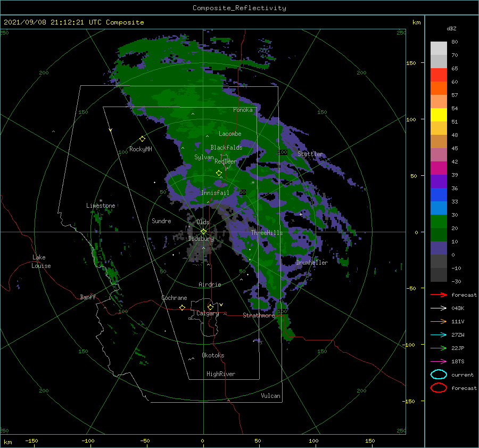This screenshot has width=479, height=448.
Task: Click the white 04DK arrow in legend
Action: tap(439, 308)
